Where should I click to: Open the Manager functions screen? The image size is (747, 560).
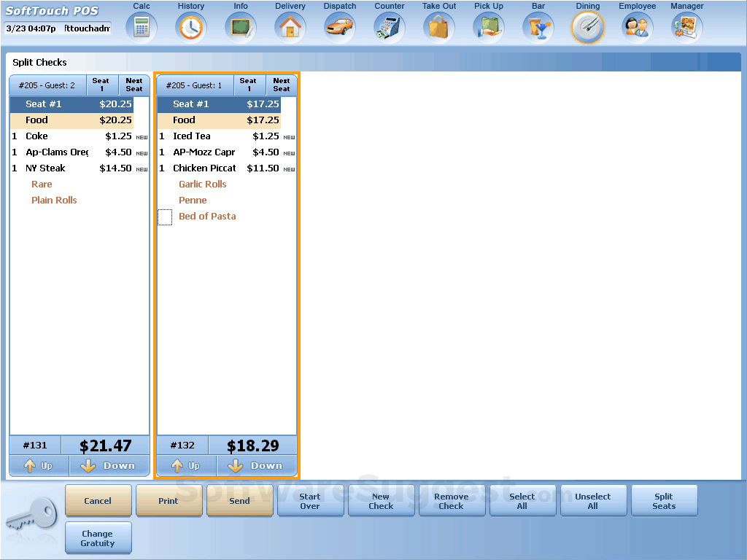[x=686, y=27]
